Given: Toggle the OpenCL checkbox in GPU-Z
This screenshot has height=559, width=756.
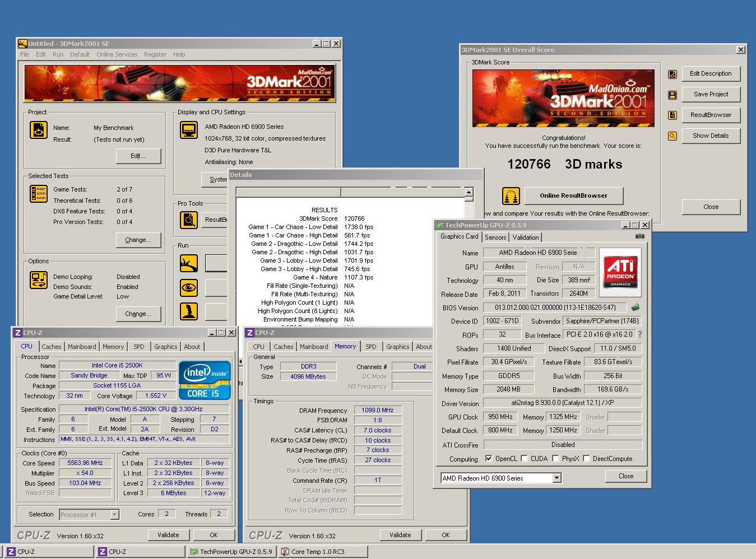Looking at the screenshot, I should click(x=489, y=458).
